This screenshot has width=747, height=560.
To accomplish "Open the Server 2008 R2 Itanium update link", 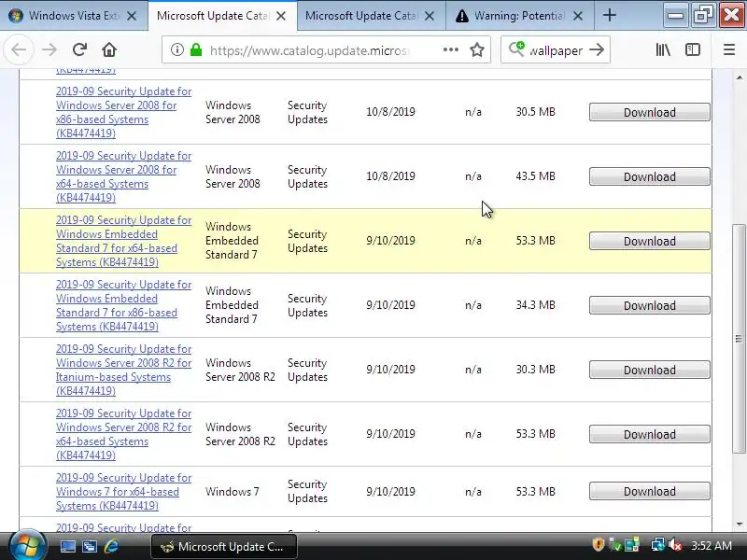I will coord(124,370).
